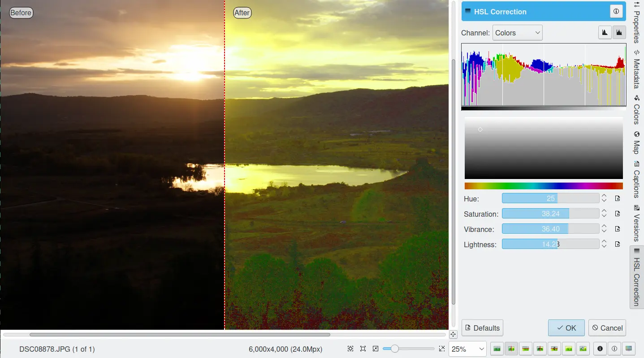The height and width of the screenshot is (358, 644).
Task: Open the 25% zoom level dropdown
Action: pyautogui.click(x=468, y=349)
